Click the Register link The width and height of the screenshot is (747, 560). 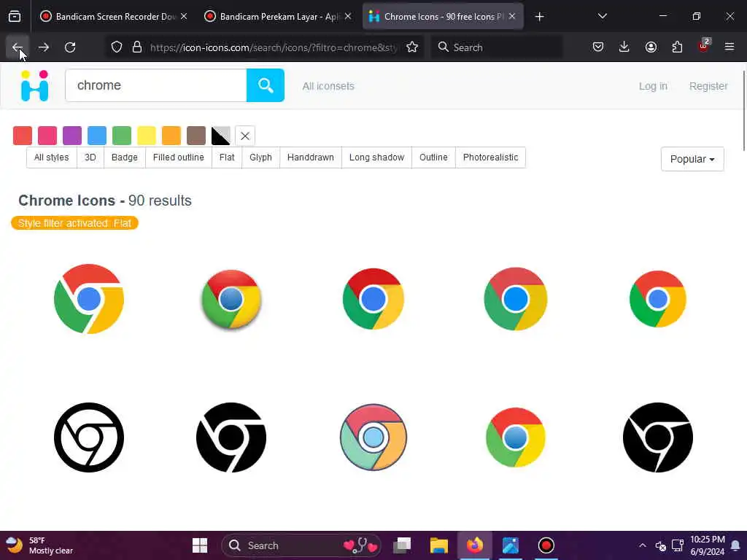coord(708,86)
